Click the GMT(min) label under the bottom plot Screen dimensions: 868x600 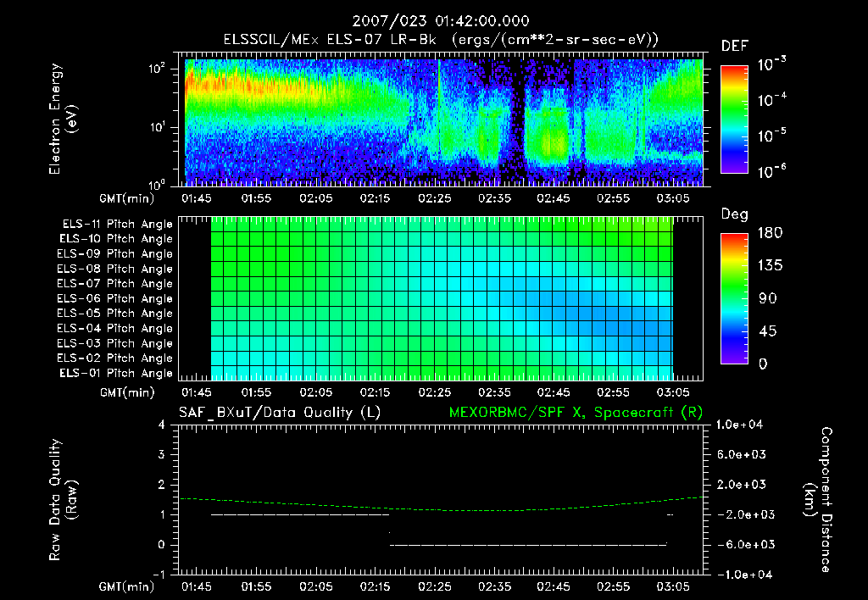pyautogui.click(x=127, y=586)
